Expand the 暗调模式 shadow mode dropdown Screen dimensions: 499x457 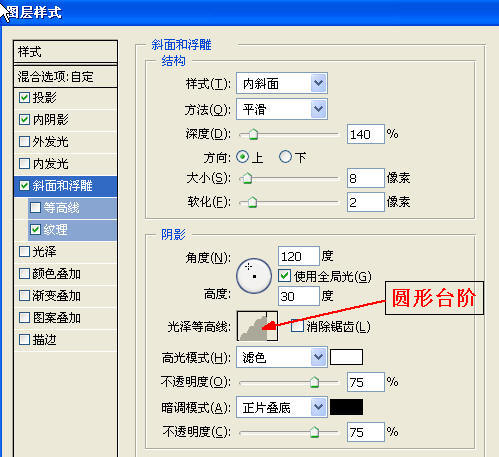(319, 407)
